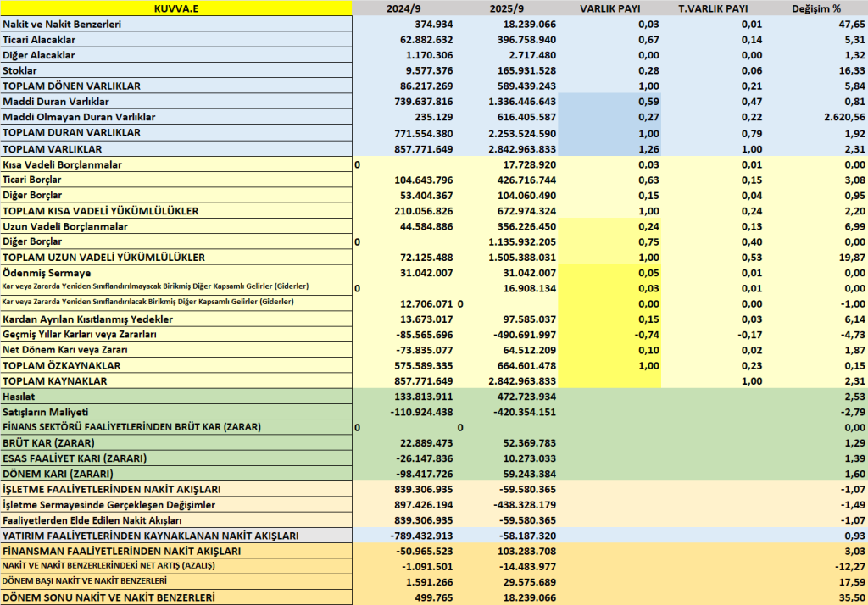Viewport: 868px width, 605px height.
Task: Select TOPLAM UZUN VADELİ YÜKÜMLÜLÜKLER label
Action: [x=103, y=258]
